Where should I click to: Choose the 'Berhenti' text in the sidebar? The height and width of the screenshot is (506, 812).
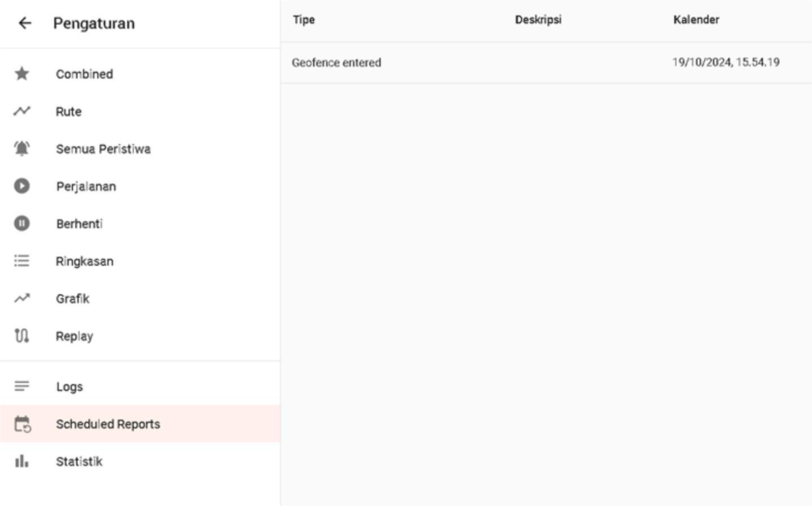click(79, 224)
